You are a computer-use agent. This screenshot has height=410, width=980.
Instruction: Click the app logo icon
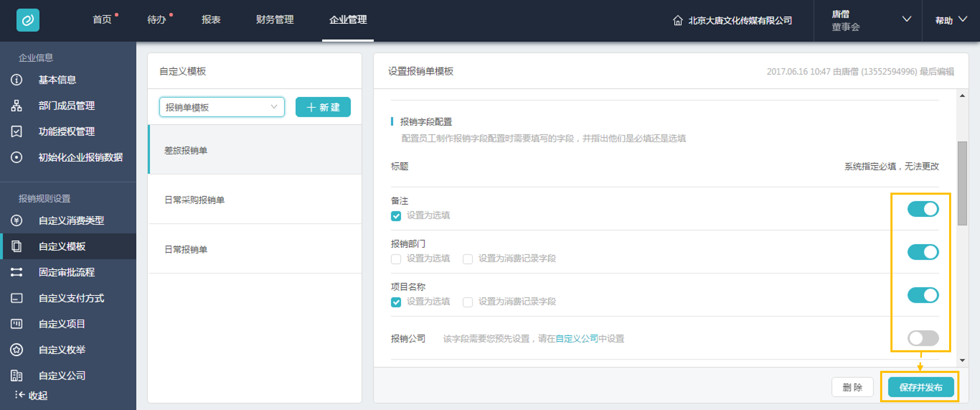pos(28,20)
